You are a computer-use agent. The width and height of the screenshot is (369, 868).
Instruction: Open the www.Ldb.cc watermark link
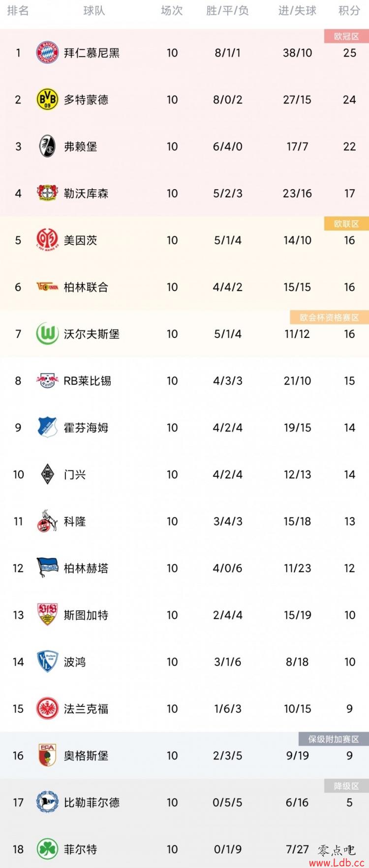coord(337,863)
